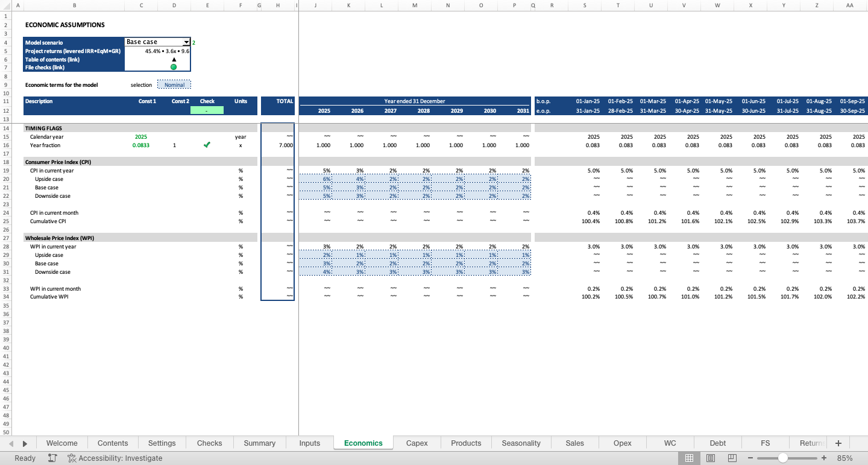
Task: Click the zoom in plus button
Action: [x=824, y=458]
